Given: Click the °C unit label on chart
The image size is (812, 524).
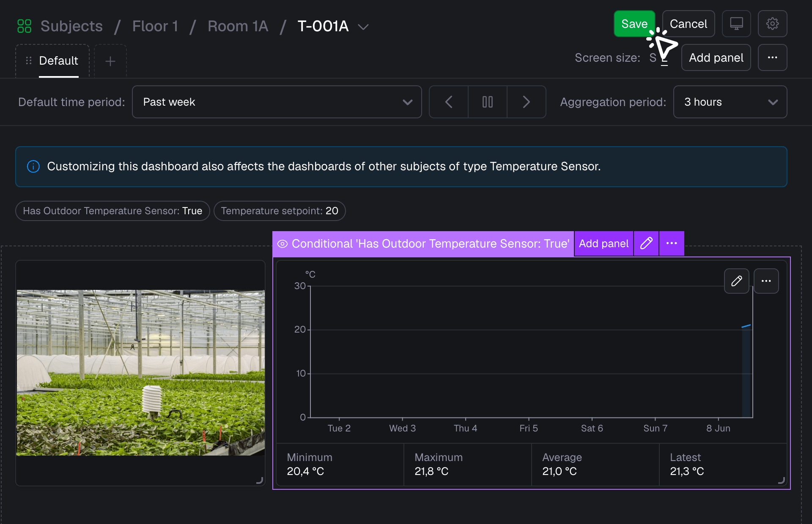Looking at the screenshot, I should coord(310,274).
